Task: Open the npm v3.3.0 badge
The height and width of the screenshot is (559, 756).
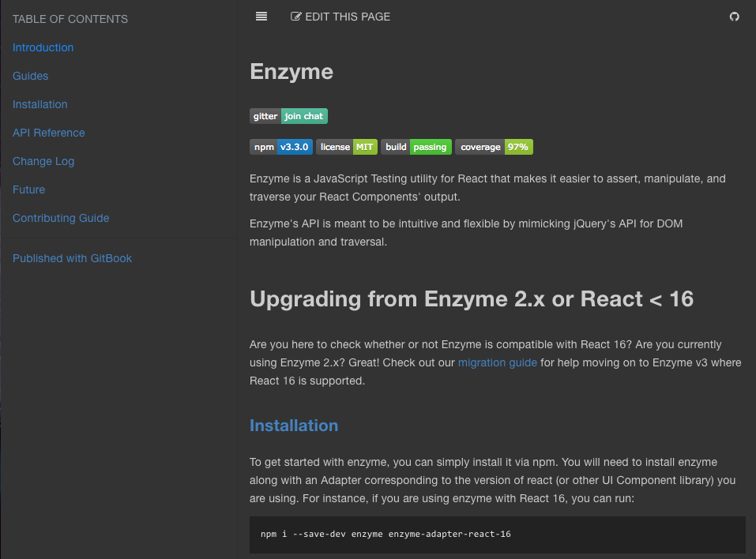Action: [x=281, y=147]
